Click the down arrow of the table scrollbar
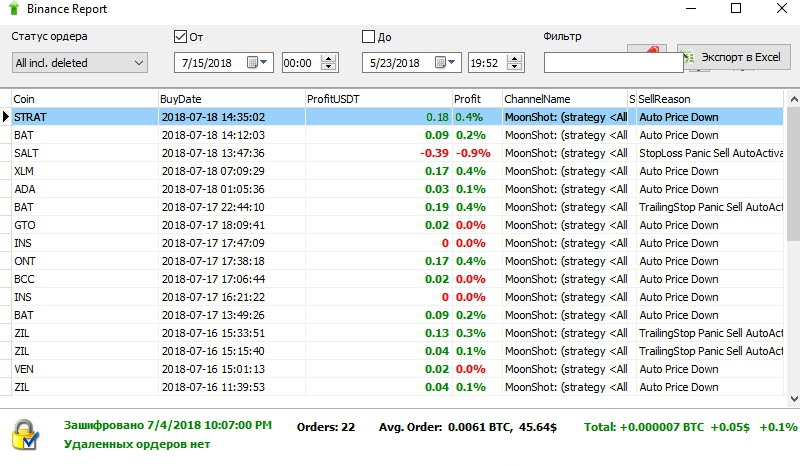800x466 pixels. (x=793, y=398)
